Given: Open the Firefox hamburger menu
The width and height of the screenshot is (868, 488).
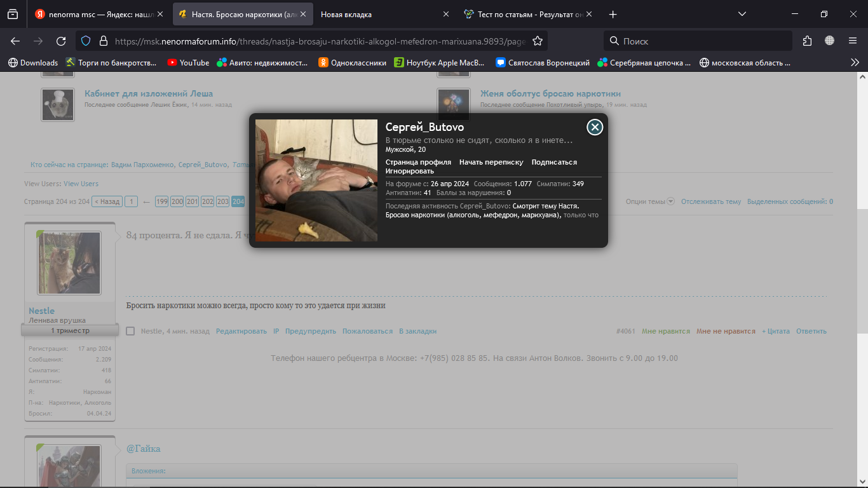Looking at the screenshot, I should (853, 41).
